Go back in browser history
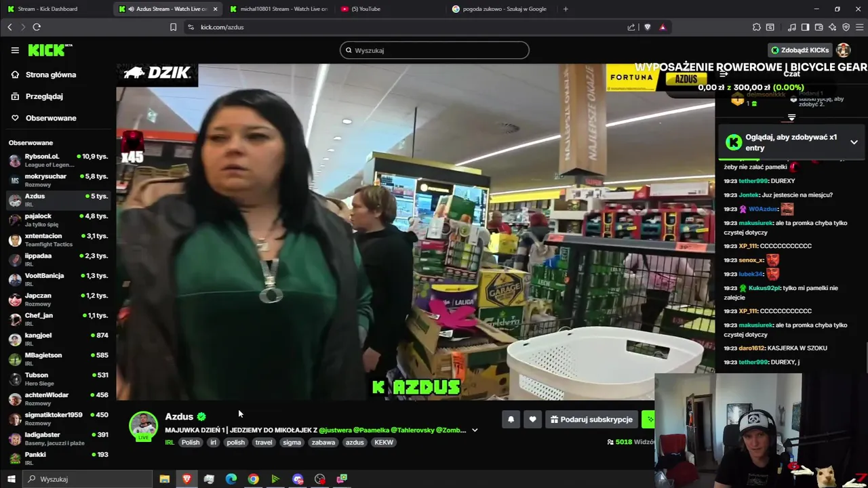868x488 pixels. click(9, 27)
